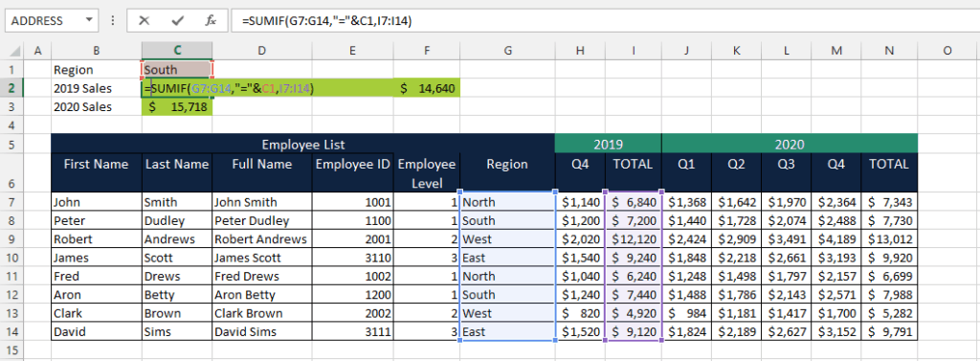Click the Employee ID column heading
Screen dimensions: 980x361
352,172
